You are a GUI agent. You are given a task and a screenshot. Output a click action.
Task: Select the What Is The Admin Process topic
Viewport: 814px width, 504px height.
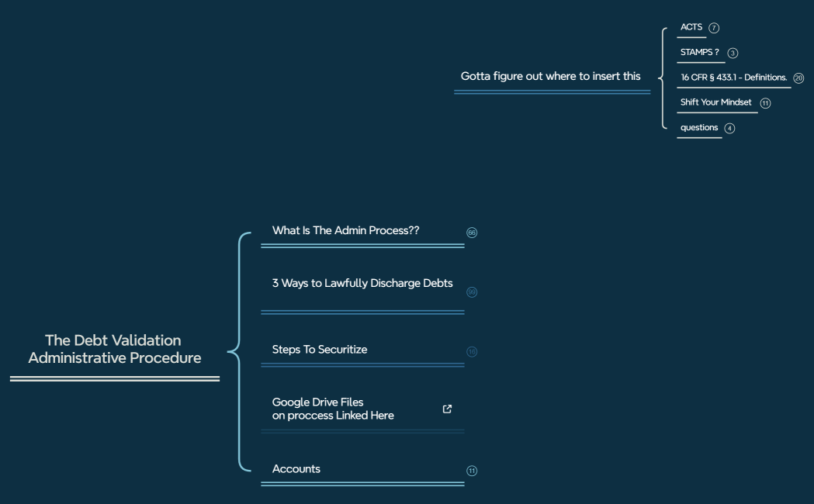(345, 230)
